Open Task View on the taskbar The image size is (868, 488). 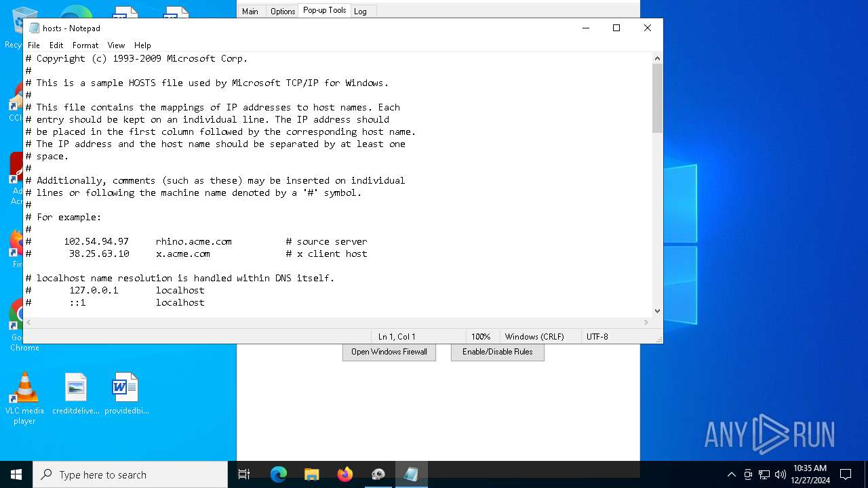pyautogui.click(x=244, y=474)
